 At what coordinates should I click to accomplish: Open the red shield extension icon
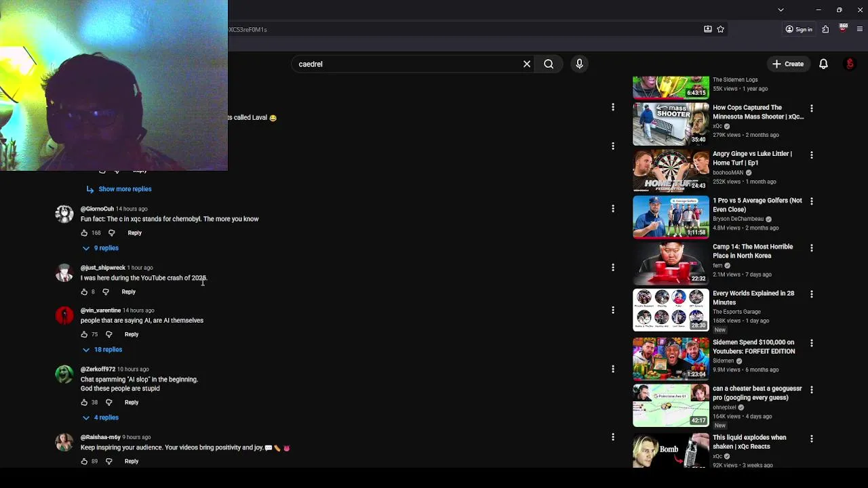pyautogui.click(x=843, y=28)
